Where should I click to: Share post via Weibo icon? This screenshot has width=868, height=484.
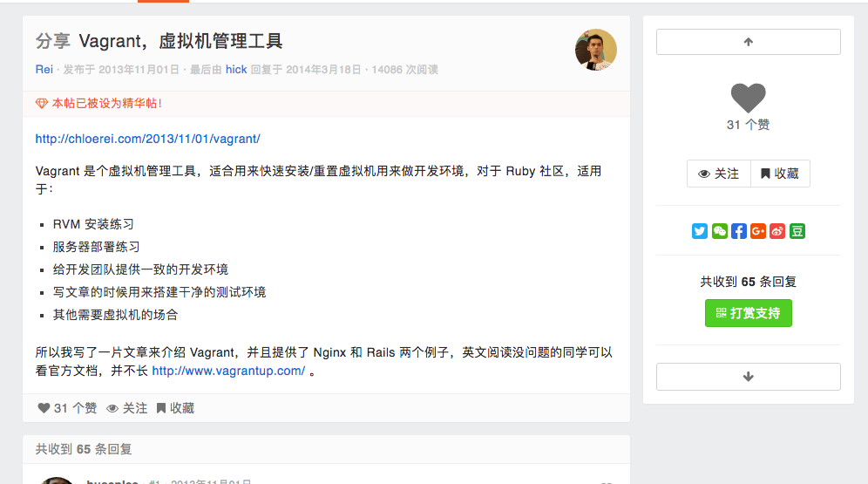tap(777, 231)
